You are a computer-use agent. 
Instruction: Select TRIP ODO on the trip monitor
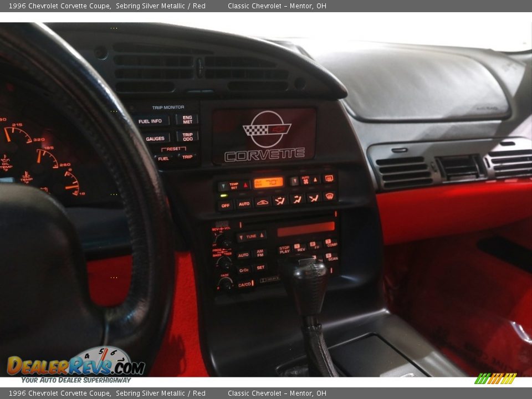tap(188, 137)
